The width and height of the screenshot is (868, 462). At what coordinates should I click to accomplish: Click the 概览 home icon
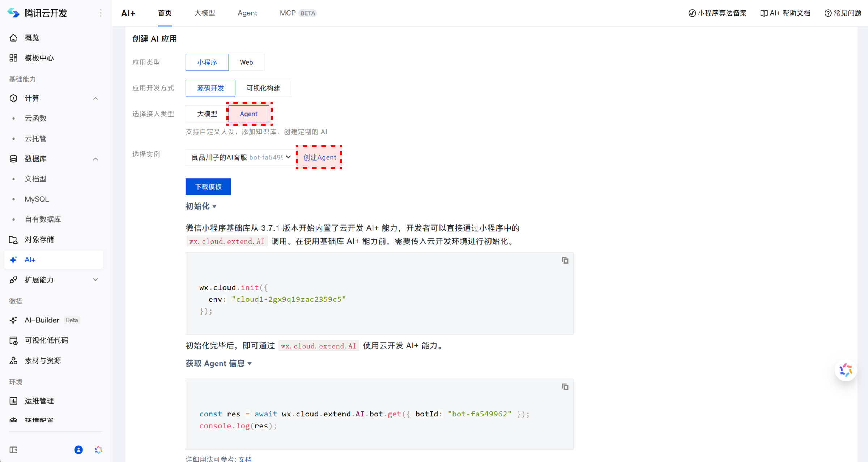point(13,38)
